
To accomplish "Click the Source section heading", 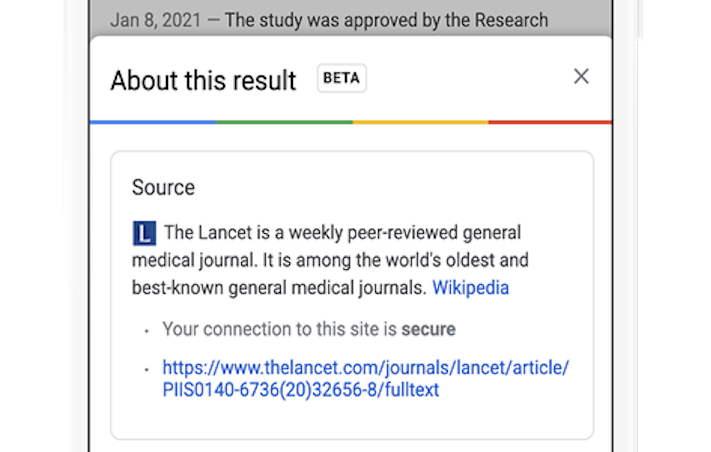I will pos(163,187).
